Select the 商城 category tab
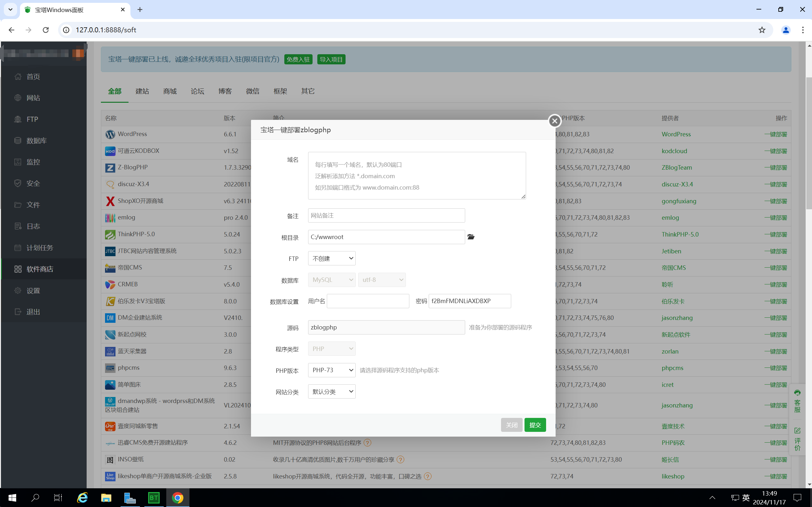This screenshot has width=812, height=507. tap(170, 91)
